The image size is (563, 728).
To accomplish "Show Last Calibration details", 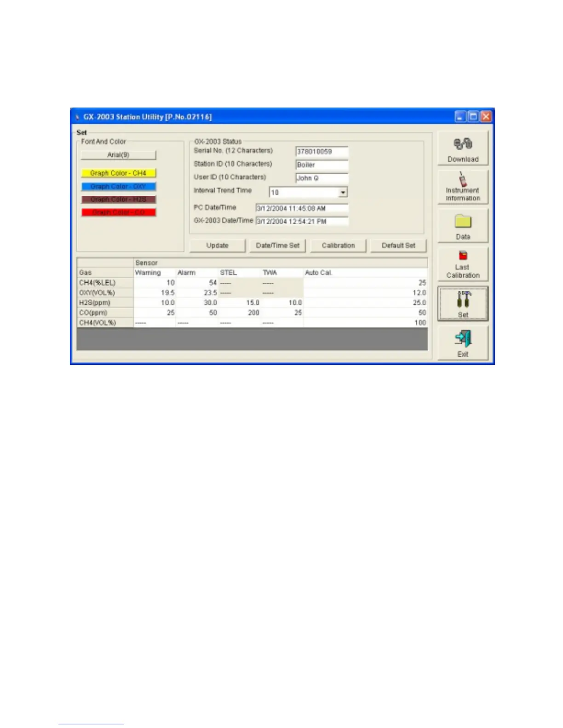I will click(463, 265).
